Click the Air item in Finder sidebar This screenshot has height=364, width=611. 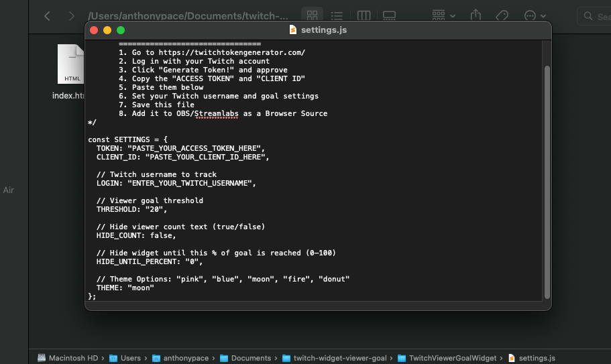tap(9, 190)
